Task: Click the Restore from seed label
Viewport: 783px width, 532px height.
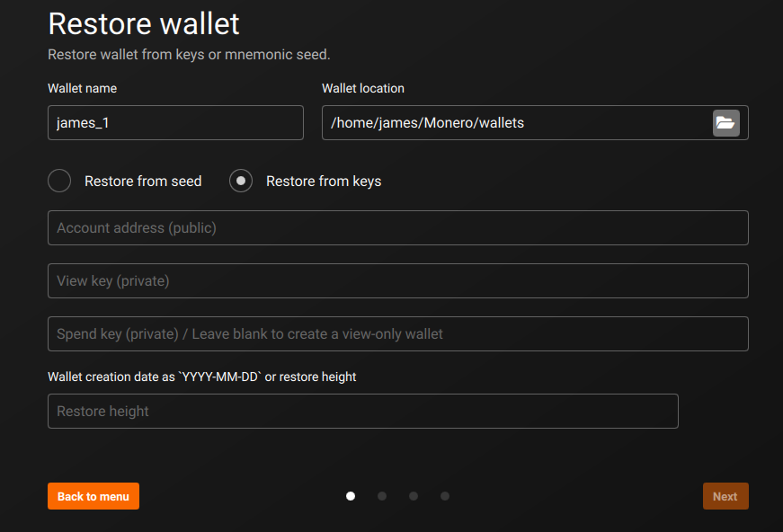Action: (143, 182)
